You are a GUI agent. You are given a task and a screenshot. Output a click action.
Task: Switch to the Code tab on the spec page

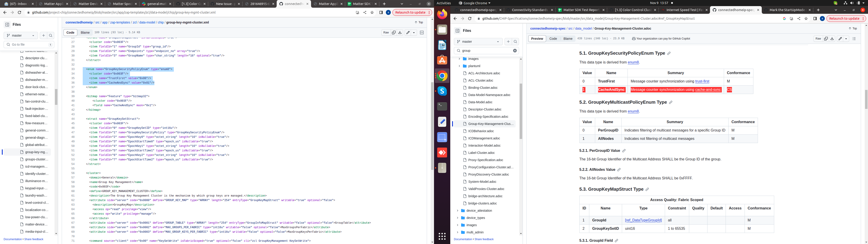[x=553, y=38]
